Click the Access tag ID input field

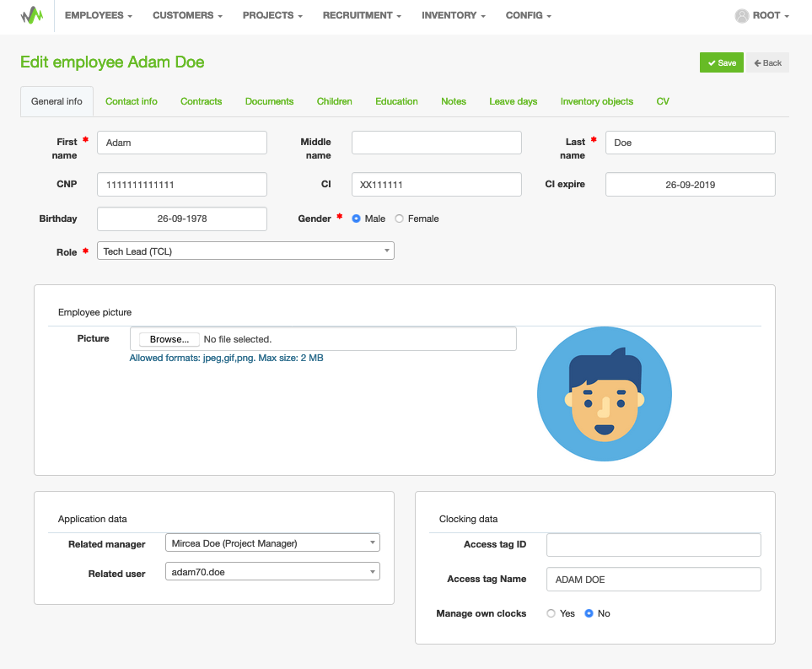tap(653, 545)
